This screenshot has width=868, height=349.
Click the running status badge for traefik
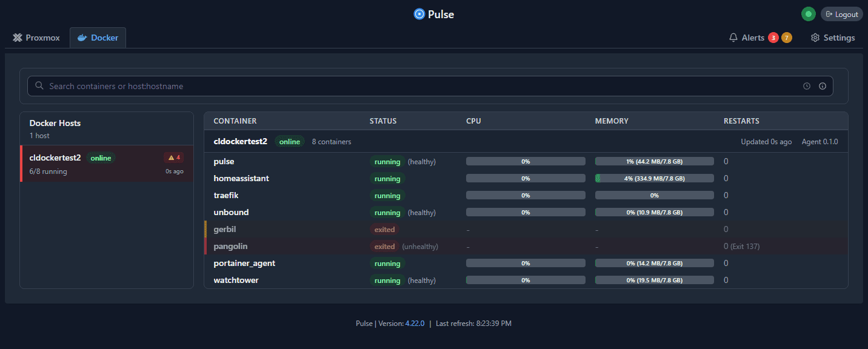click(387, 196)
